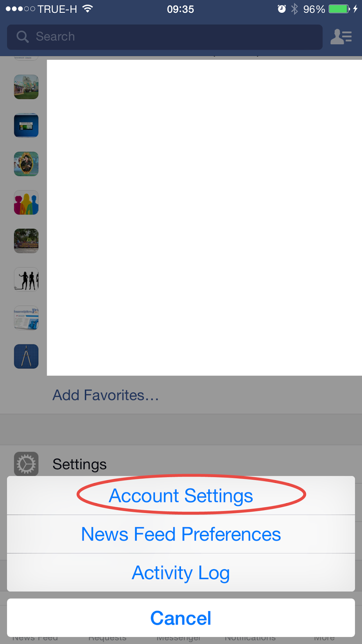Tap the Account Settings option
Image resolution: width=362 pixels, height=644 pixels.
pyautogui.click(x=181, y=495)
